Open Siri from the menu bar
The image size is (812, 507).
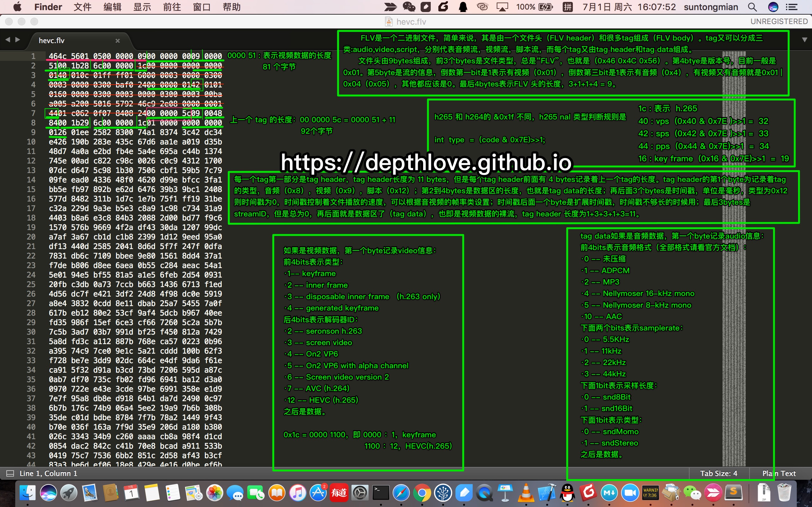773,7
